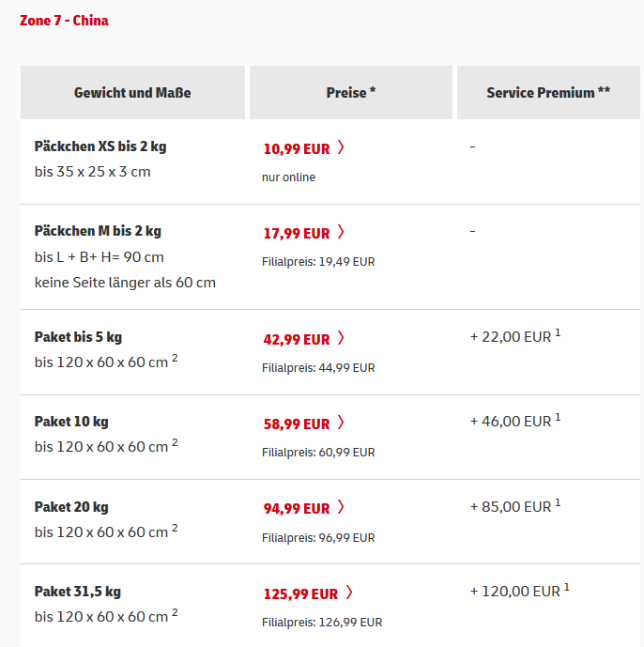The height and width of the screenshot is (647, 644).
Task: Click the Päckchen XS bis 2 kg label
Action: 100,146
